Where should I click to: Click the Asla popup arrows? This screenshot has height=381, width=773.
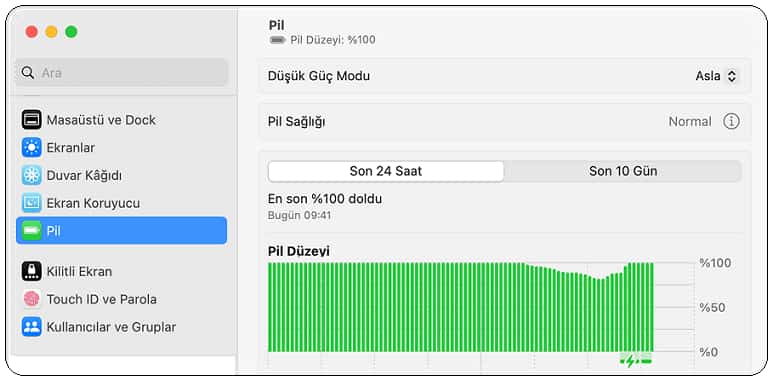click(x=732, y=76)
